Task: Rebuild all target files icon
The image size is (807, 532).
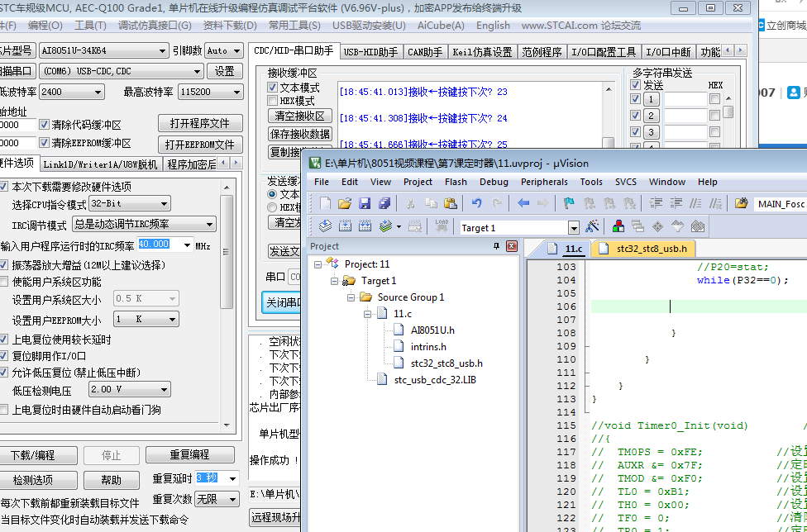Action: coord(365,226)
